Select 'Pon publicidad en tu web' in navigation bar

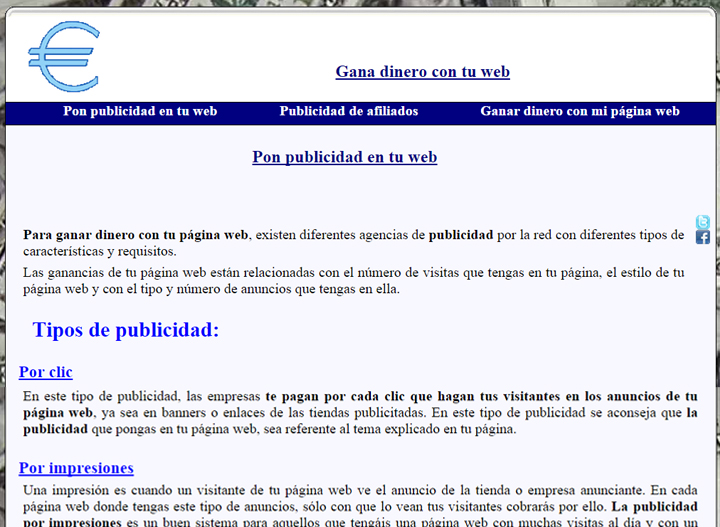coord(140,111)
